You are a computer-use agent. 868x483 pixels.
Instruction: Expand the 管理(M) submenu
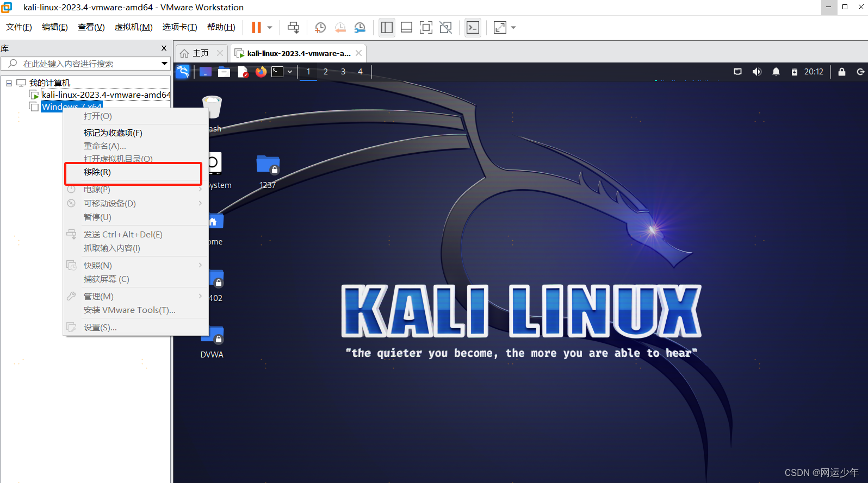(x=136, y=296)
